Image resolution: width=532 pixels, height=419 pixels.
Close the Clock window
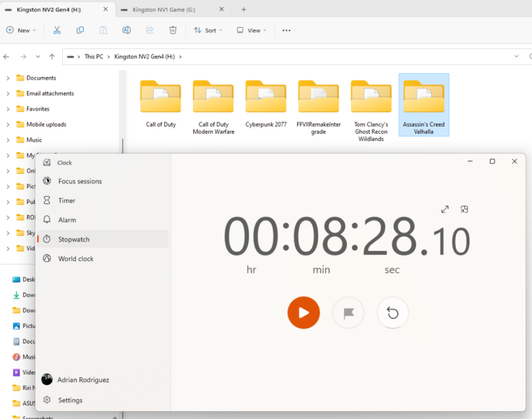pyautogui.click(x=514, y=161)
